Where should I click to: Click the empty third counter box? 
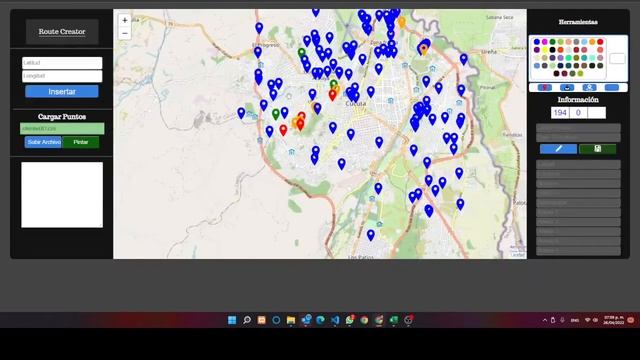pos(597,113)
